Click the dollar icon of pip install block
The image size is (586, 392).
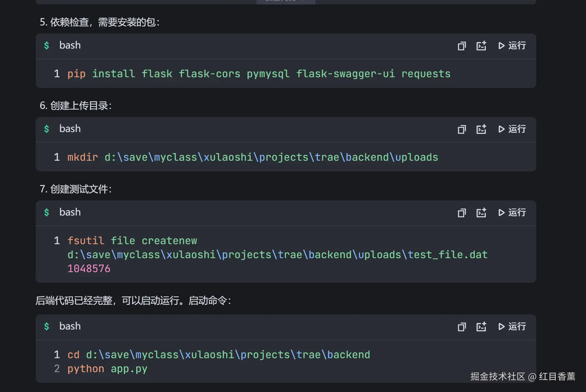coord(46,46)
